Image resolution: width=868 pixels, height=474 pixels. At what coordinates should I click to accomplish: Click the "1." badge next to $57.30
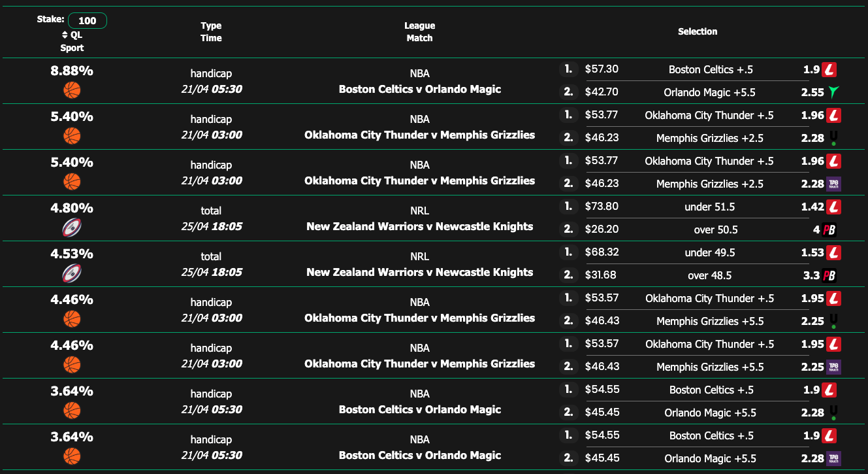coord(569,69)
